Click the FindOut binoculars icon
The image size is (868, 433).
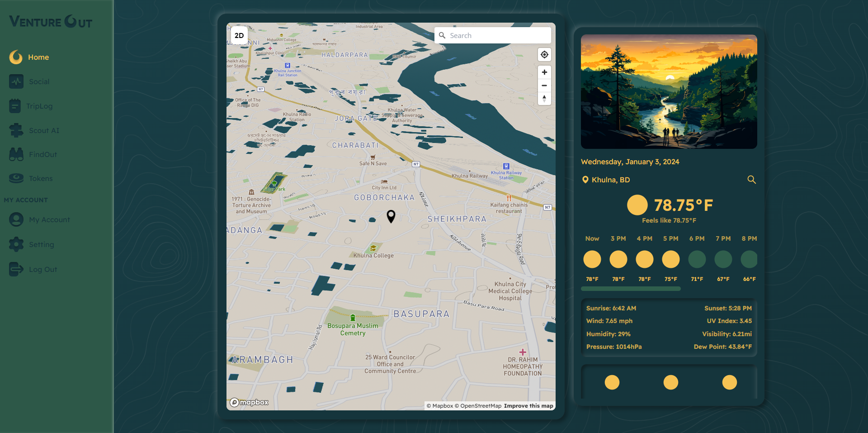[16, 154]
